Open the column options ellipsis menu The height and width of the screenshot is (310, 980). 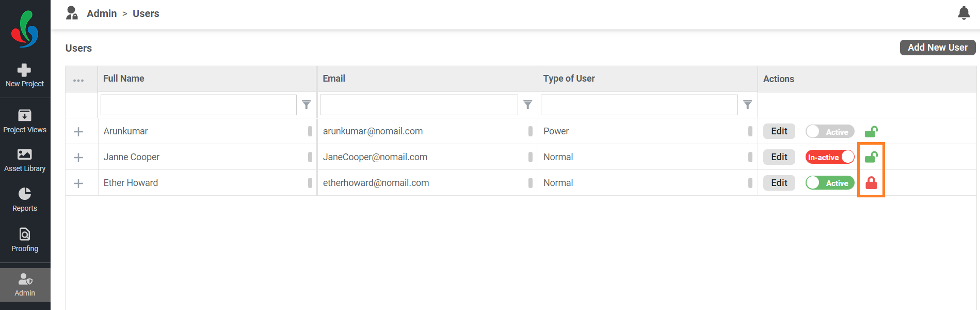click(78, 81)
